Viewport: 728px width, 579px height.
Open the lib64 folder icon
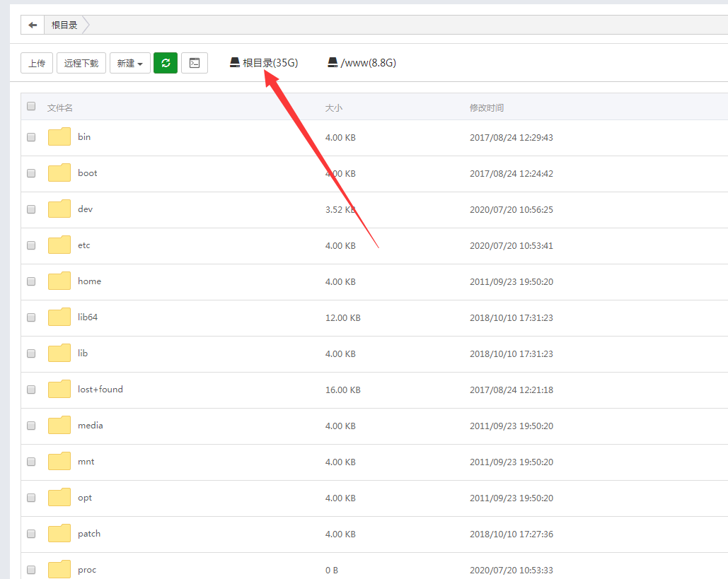pyautogui.click(x=59, y=317)
